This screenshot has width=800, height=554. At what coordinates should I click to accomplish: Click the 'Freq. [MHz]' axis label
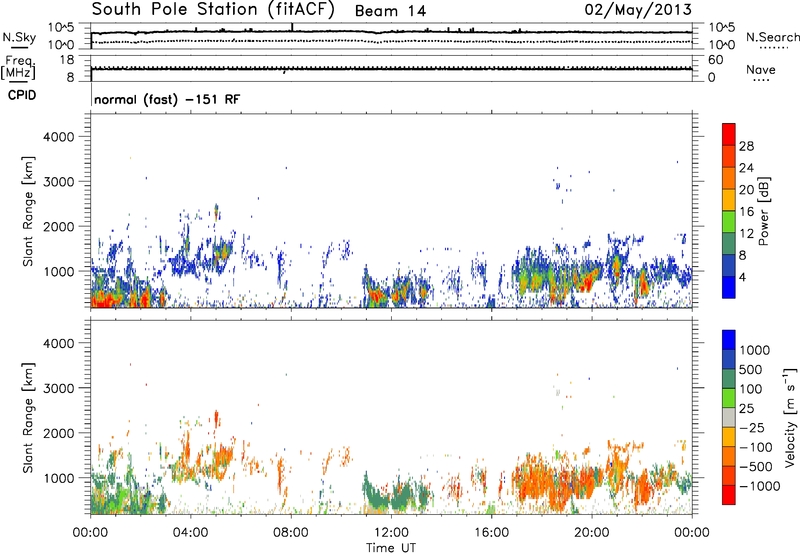pyautogui.click(x=18, y=68)
